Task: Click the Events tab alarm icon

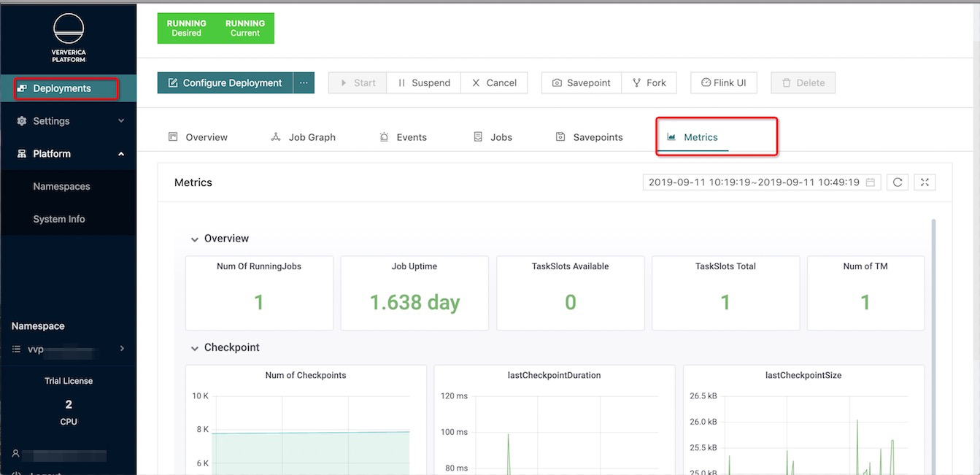Action: (384, 136)
